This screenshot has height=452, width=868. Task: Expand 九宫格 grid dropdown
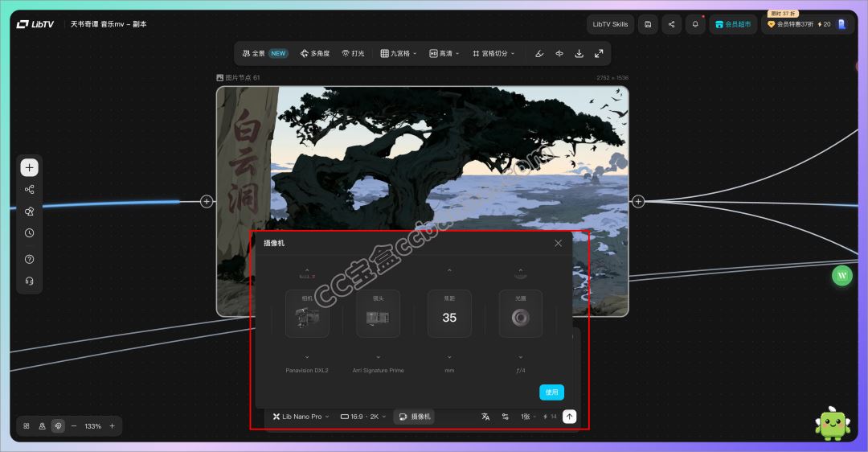399,54
